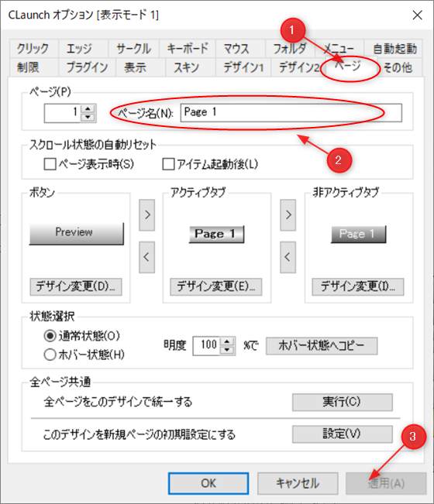This screenshot has width=434, height=504.
Task: Open the 自動起動 tab
Action: coord(393,49)
